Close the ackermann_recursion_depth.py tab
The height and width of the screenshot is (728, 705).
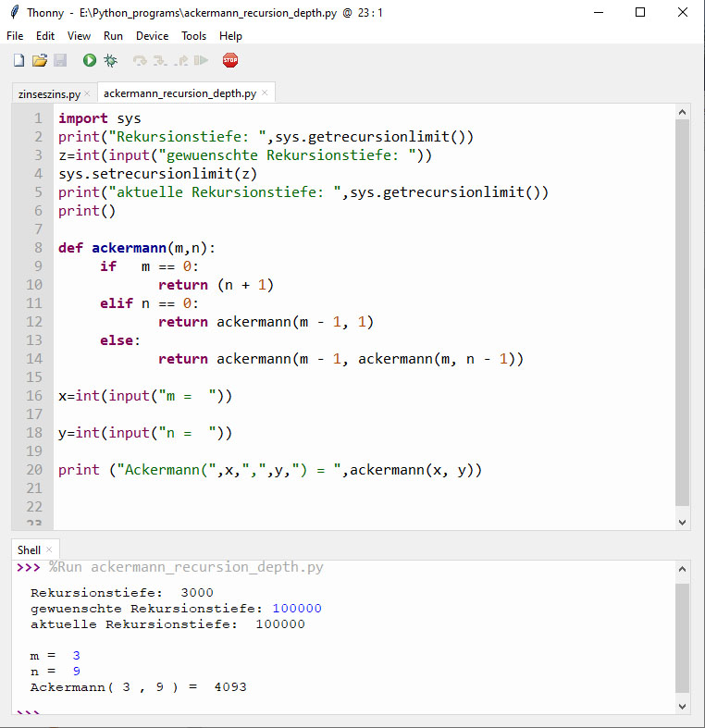(x=265, y=93)
